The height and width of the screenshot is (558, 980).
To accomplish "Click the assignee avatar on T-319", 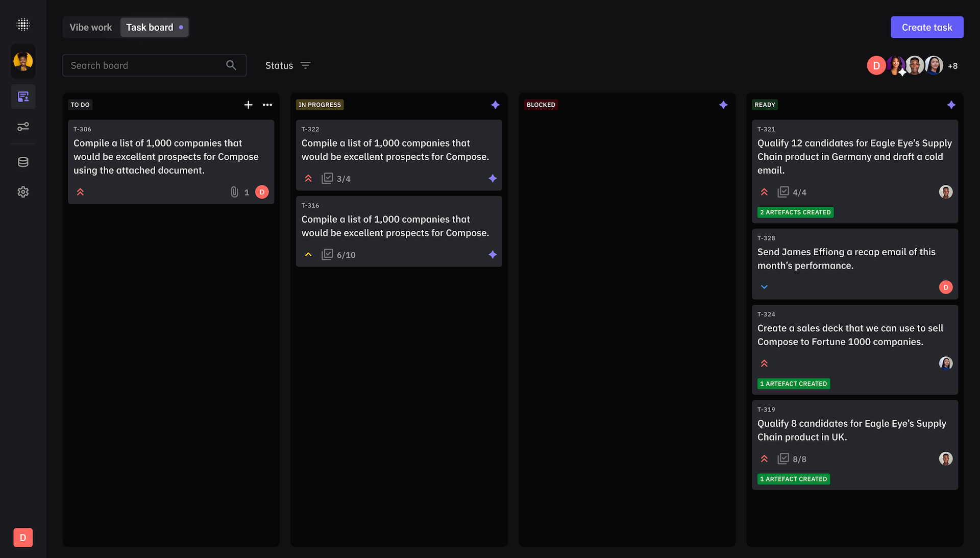I will tap(946, 458).
